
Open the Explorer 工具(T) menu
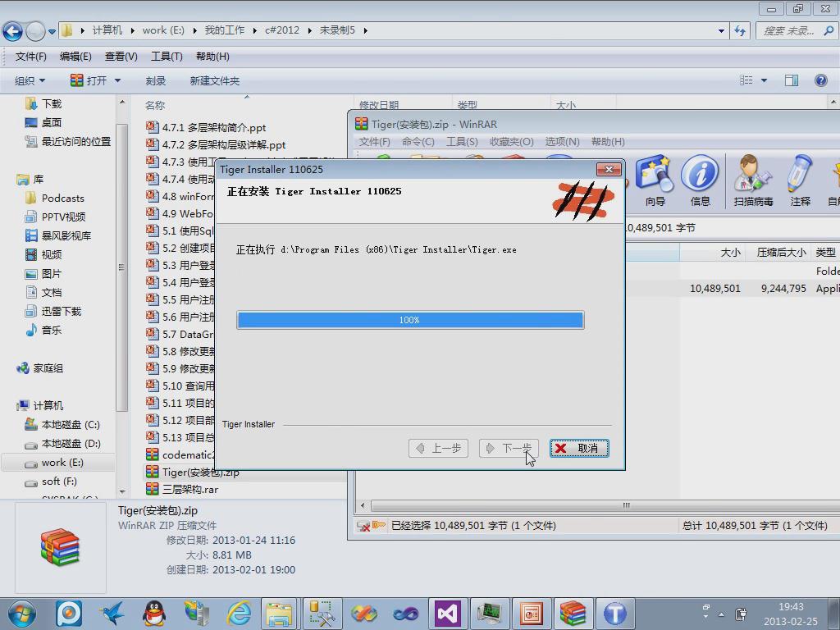click(x=167, y=57)
